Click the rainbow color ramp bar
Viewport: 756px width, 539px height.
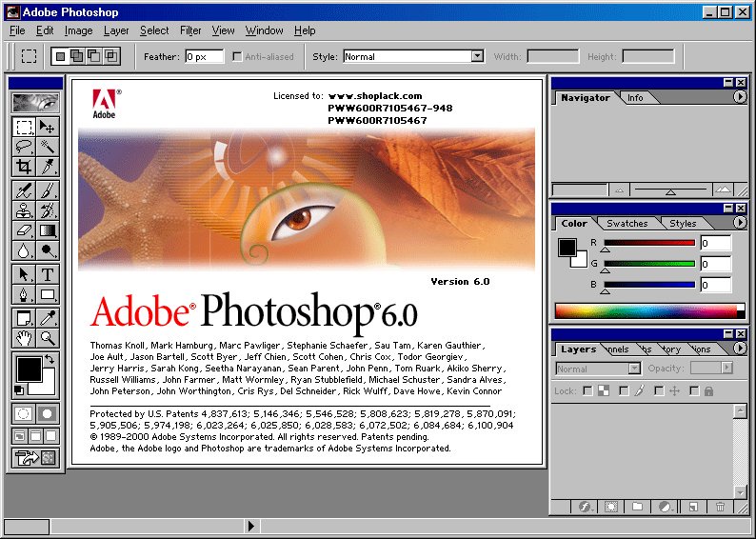(650, 311)
